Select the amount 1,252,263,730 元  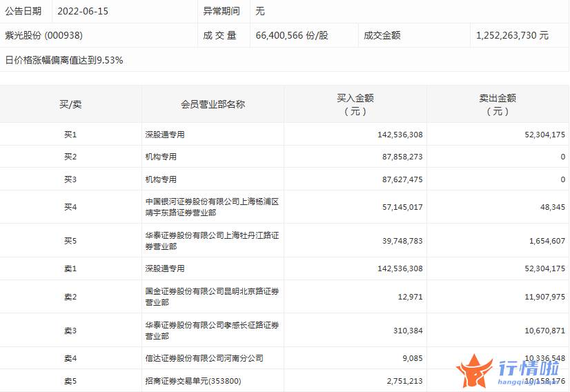pos(512,35)
